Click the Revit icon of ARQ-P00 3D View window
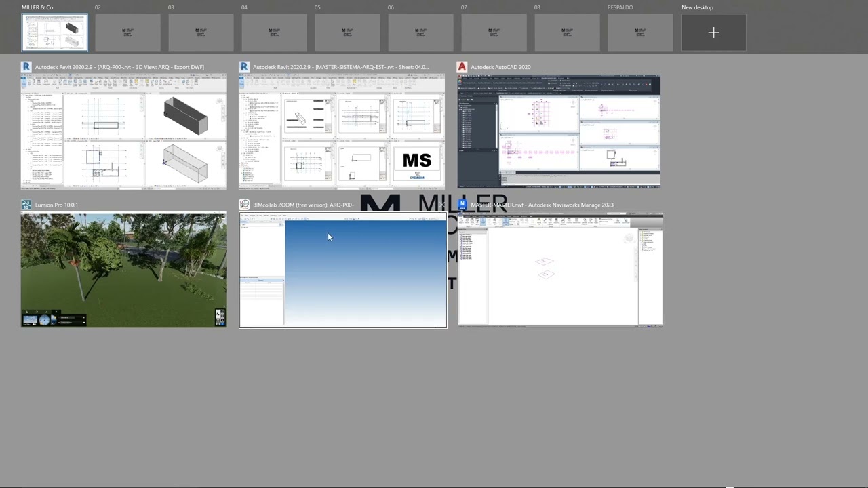Image resolution: width=868 pixels, height=488 pixels. pyautogui.click(x=26, y=67)
